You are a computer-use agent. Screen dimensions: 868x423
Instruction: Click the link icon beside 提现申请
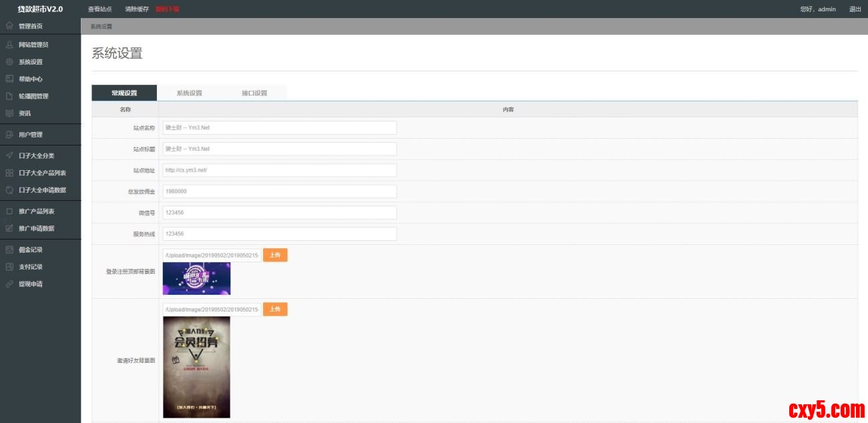click(9, 284)
